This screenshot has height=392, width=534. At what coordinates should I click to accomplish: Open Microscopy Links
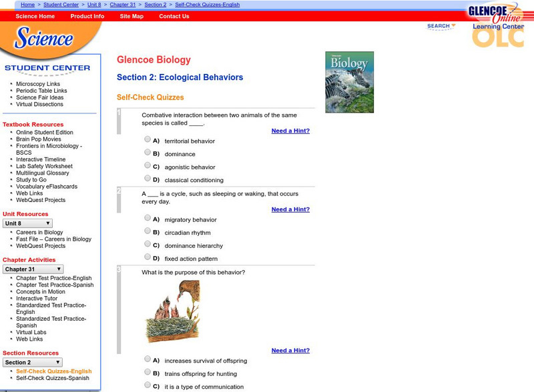coord(38,84)
